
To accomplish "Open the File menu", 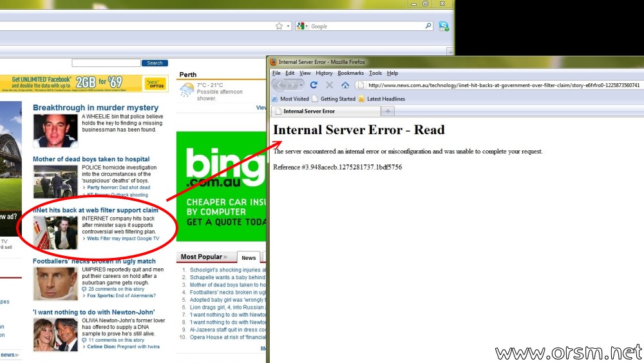I will [276, 73].
